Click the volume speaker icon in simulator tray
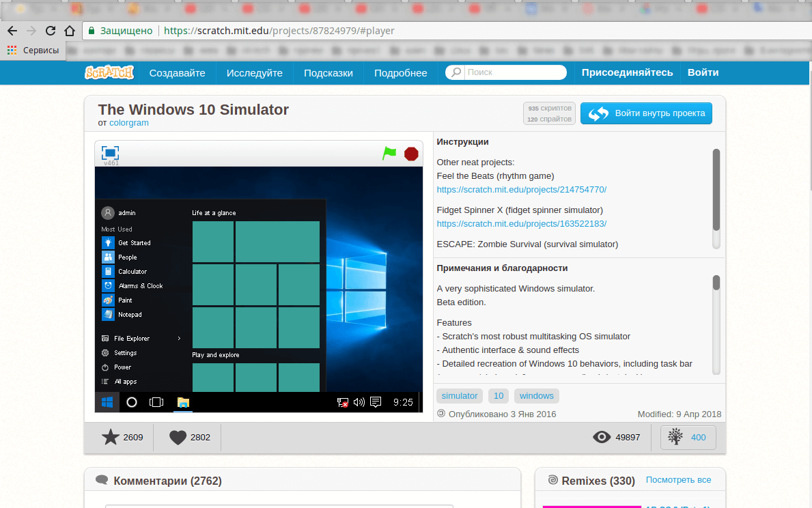The width and height of the screenshot is (812, 508). tap(359, 402)
